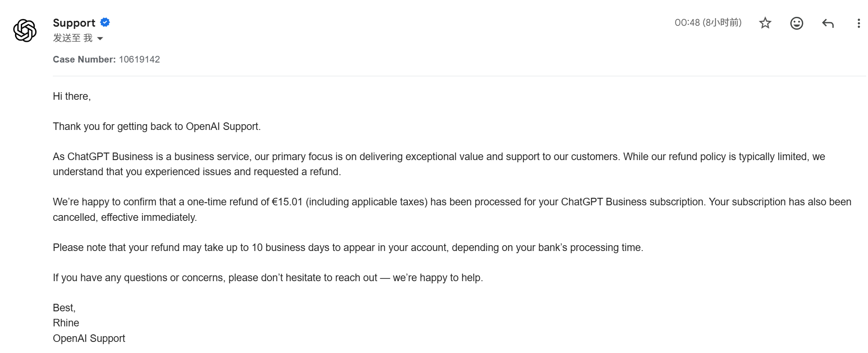
Task: Click the OpenAI logo sender avatar
Action: click(25, 31)
